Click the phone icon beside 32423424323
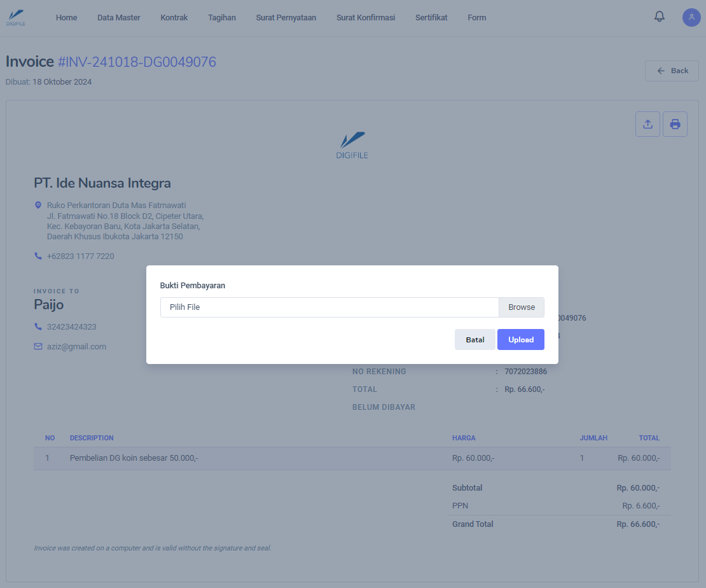 (38, 326)
